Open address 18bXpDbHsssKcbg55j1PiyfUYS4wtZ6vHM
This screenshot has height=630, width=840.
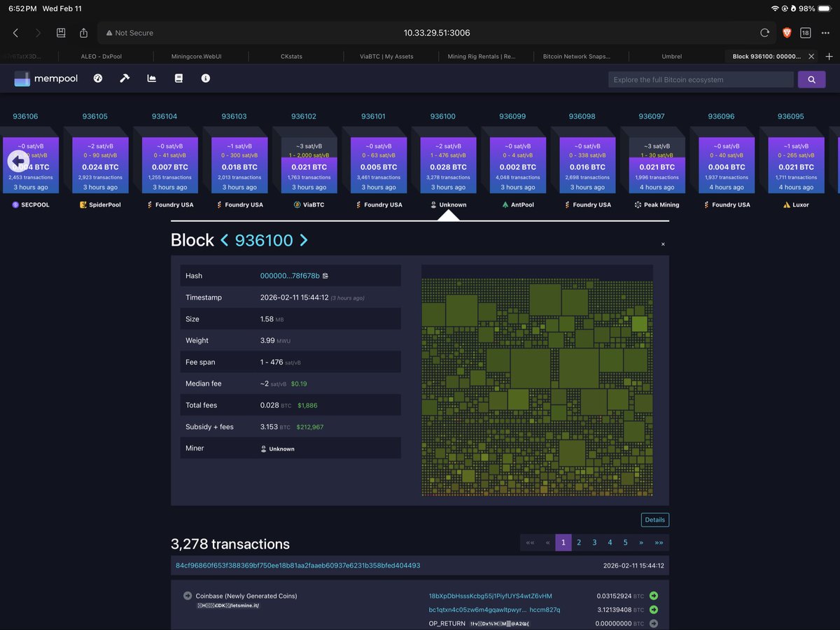tap(491, 596)
